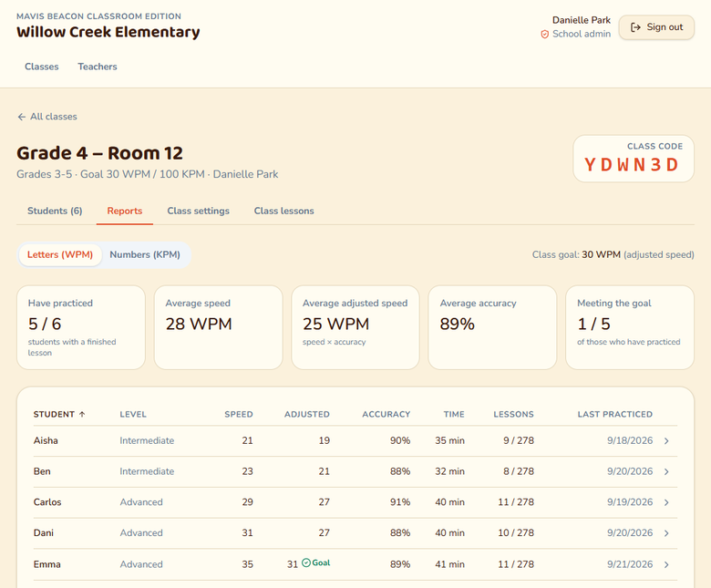Image resolution: width=711 pixels, height=588 pixels.
Task: Click the back arrow icon beside All classes
Action: [21, 117]
